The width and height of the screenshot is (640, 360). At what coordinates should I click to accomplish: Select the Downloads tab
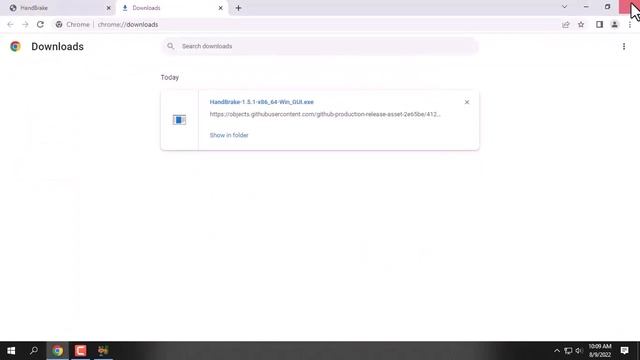click(171, 8)
